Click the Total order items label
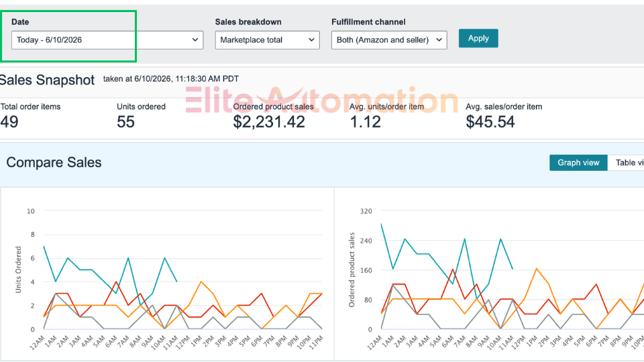644x362 pixels. coord(30,107)
